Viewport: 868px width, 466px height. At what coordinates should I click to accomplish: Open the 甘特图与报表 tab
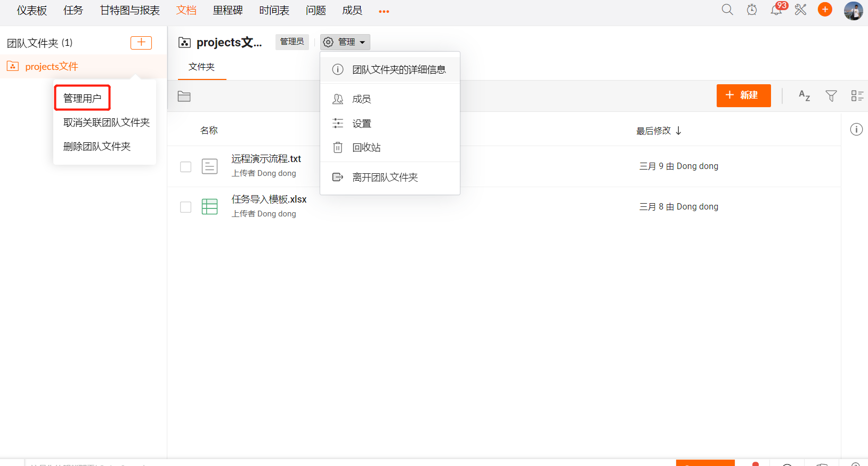coord(130,11)
